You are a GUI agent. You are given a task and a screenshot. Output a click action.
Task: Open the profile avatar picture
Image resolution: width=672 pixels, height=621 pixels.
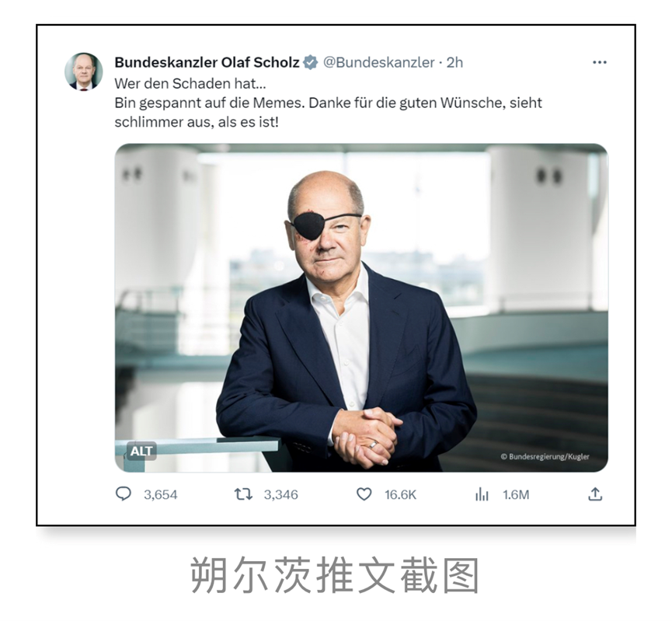84,72
